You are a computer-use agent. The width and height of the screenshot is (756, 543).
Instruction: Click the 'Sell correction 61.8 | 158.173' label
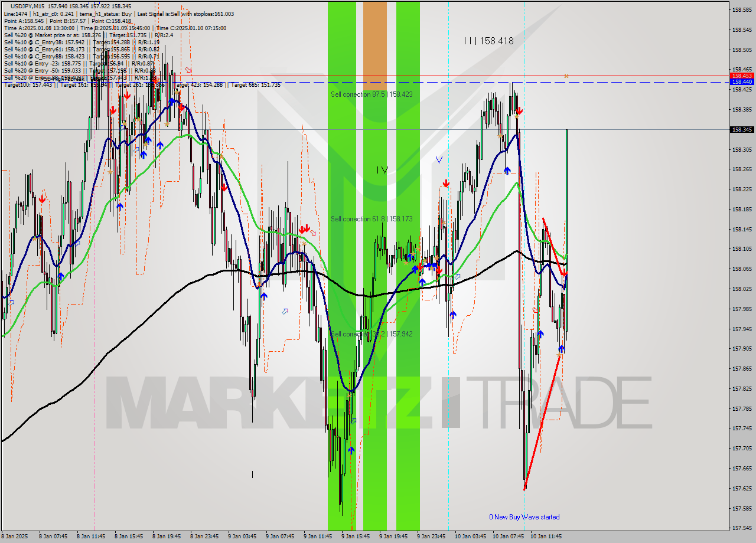point(372,219)
